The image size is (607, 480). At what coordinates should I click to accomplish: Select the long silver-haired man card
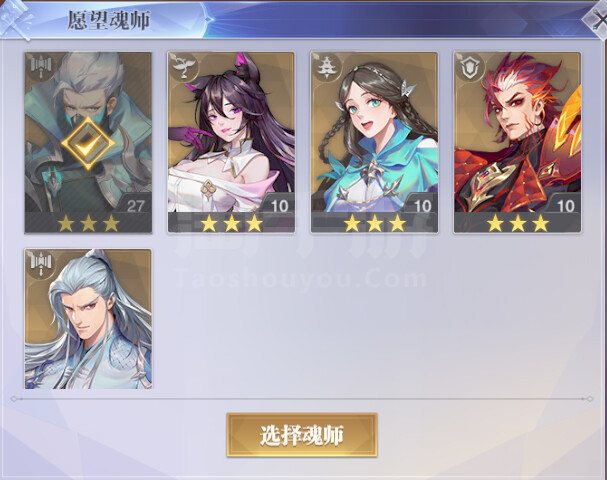tap(88, 319)
